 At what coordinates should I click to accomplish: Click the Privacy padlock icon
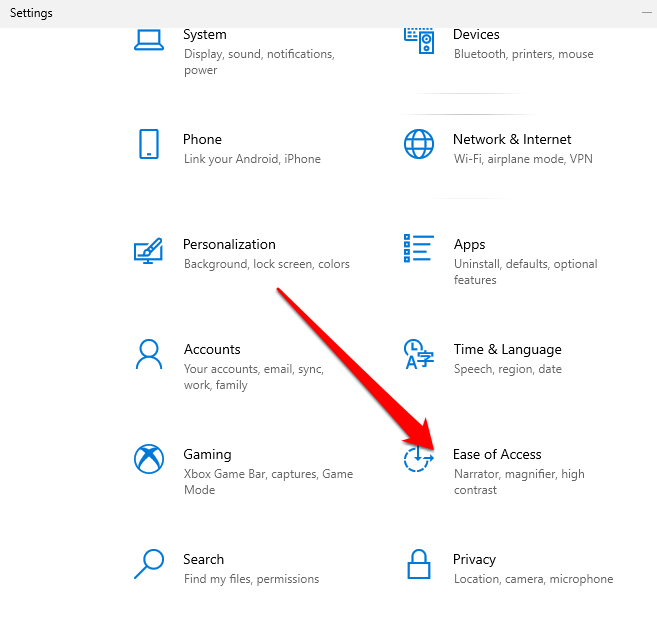(x=419, y=564)
